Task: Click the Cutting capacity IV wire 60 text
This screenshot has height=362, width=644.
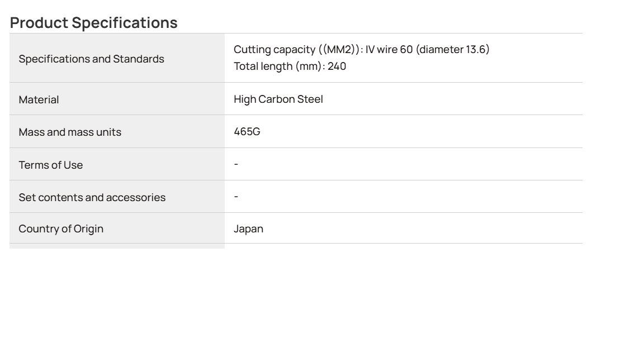Action: 362,49
